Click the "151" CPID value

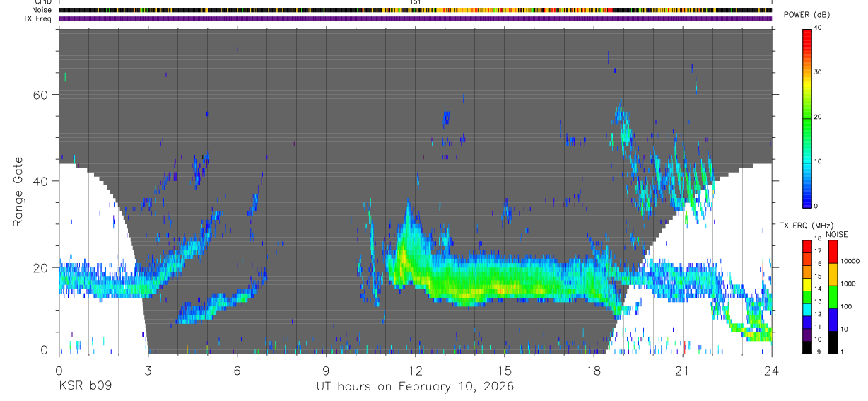pyautogui.click(x=416, y=2)
